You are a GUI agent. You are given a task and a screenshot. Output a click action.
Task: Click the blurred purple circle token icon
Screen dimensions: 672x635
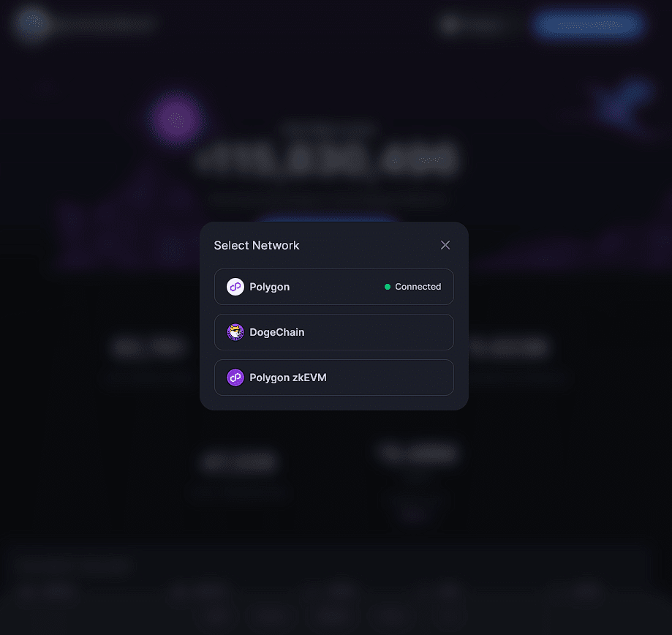click(176, 120)
